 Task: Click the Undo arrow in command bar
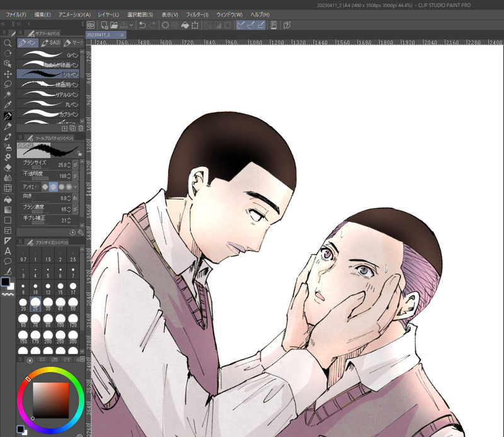(x=142, y=25)
